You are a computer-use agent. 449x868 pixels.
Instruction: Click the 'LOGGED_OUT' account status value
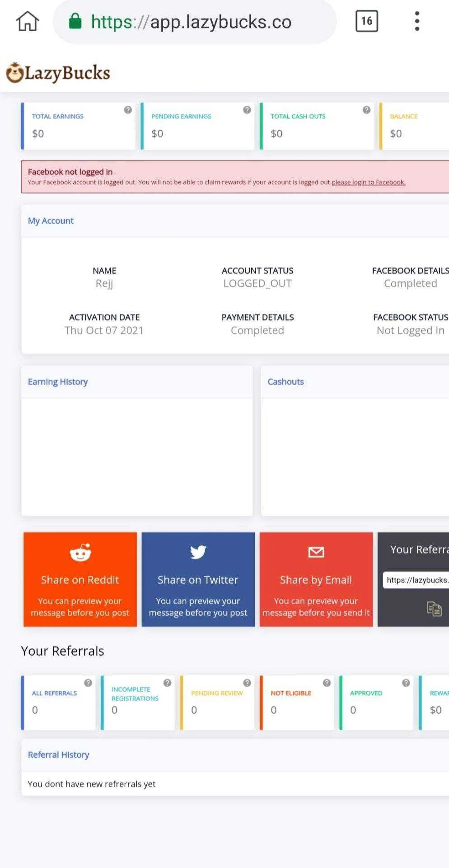point(257,284)
